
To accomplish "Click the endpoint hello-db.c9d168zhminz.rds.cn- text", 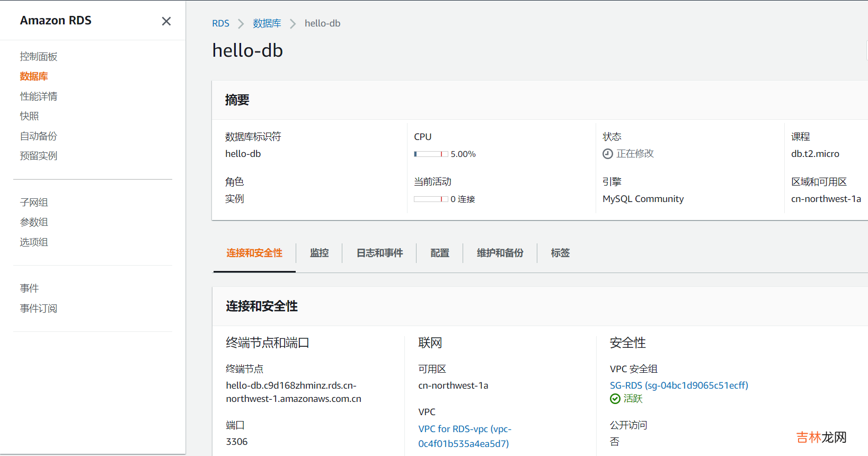I will (291, 385).
